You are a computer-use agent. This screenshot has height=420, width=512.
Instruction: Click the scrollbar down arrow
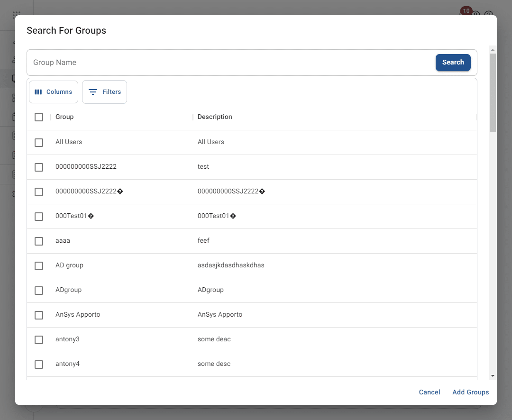click(492, 375)
